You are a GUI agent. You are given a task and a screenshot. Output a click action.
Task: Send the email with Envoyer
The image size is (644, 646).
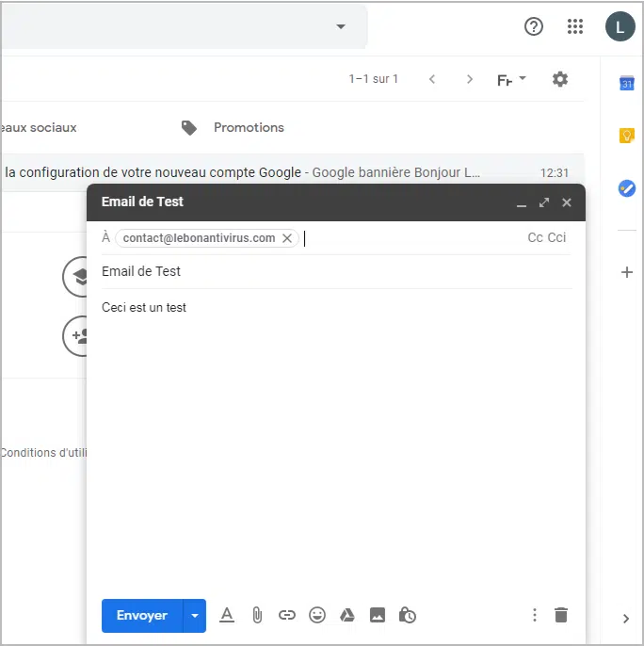pos(142,616)
